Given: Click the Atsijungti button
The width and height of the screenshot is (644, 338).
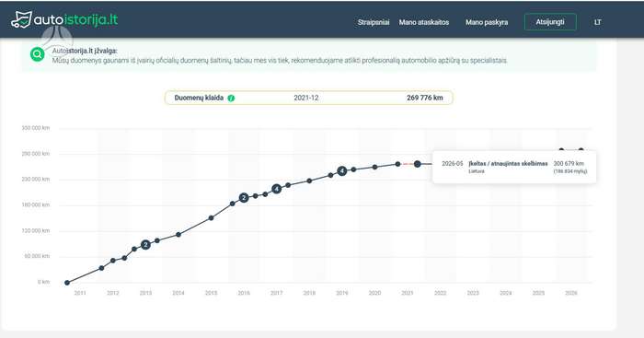Looking at the screenshot, I should [550, 22].
